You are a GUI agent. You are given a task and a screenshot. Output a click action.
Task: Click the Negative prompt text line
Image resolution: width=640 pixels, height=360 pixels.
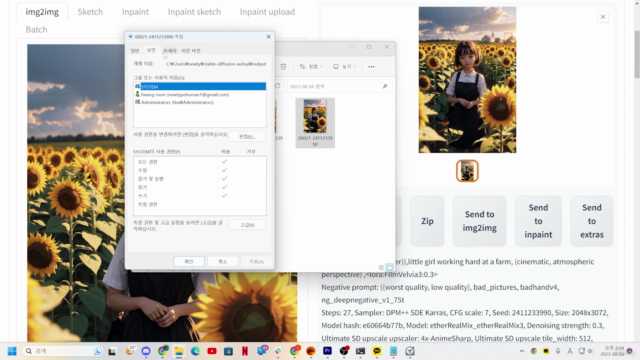pyautogui.click(x=440, y=293)
